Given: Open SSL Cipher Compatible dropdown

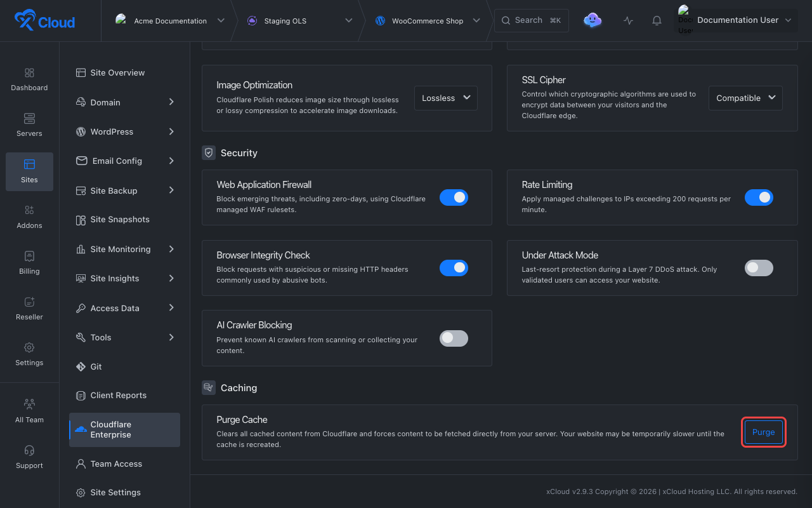Looking at the screenshot, I should pos(745,98).
